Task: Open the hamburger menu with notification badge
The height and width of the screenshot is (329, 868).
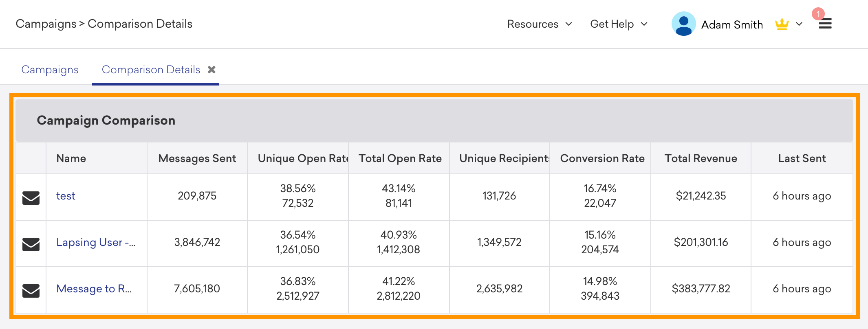Action: point(825,24)
